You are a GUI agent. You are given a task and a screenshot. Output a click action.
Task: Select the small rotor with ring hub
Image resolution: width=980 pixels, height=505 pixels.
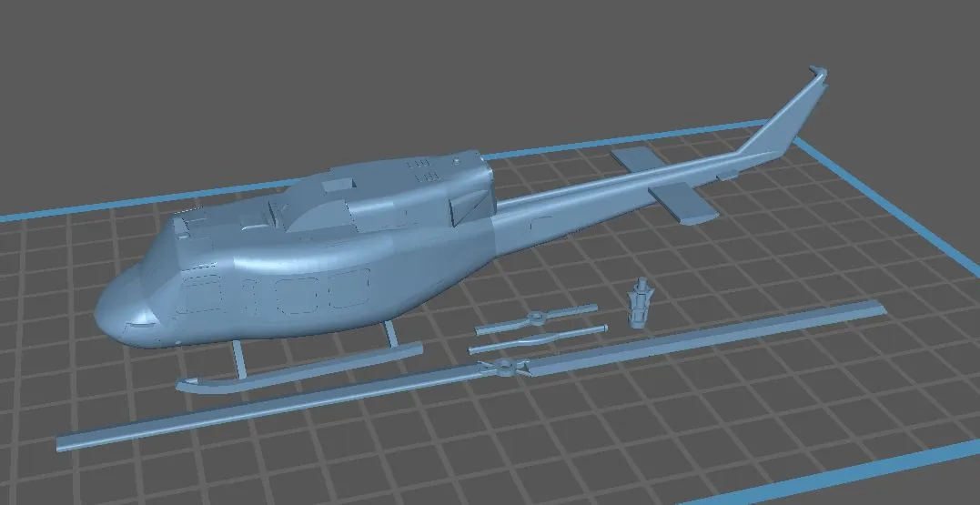tap(536, 318)
